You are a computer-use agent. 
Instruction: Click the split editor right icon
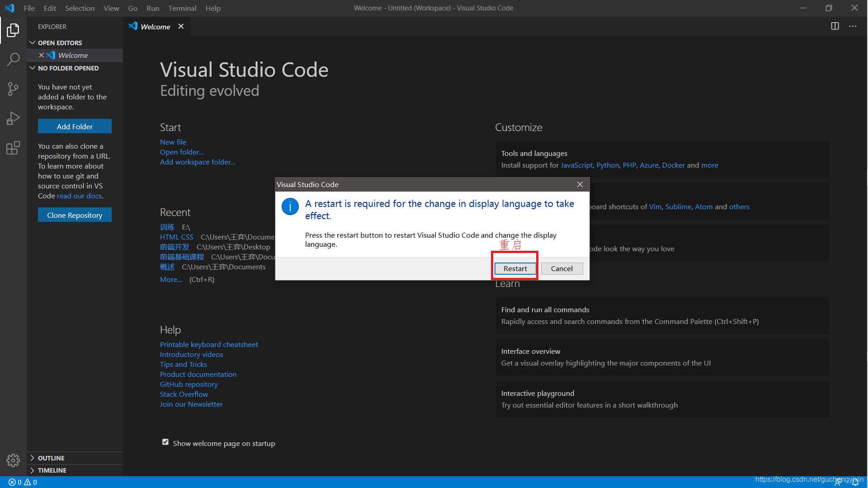pyautogui.click(x=835, y=26)
